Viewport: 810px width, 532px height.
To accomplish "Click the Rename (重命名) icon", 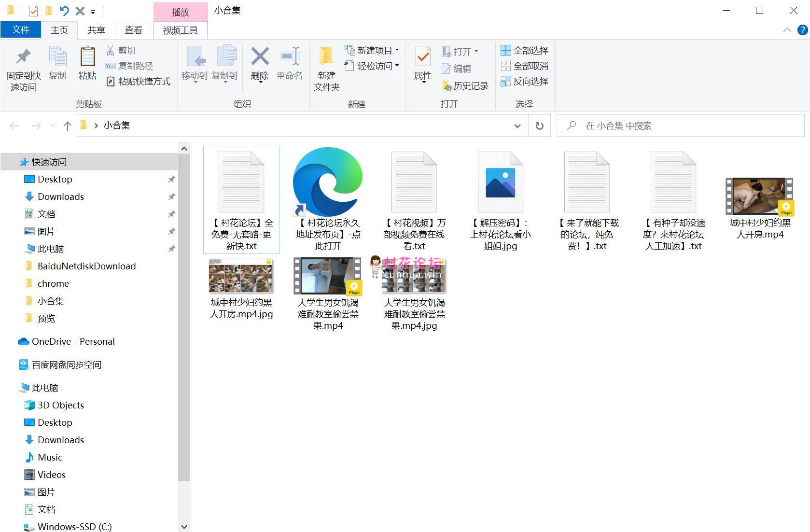I will click(290, 57).
